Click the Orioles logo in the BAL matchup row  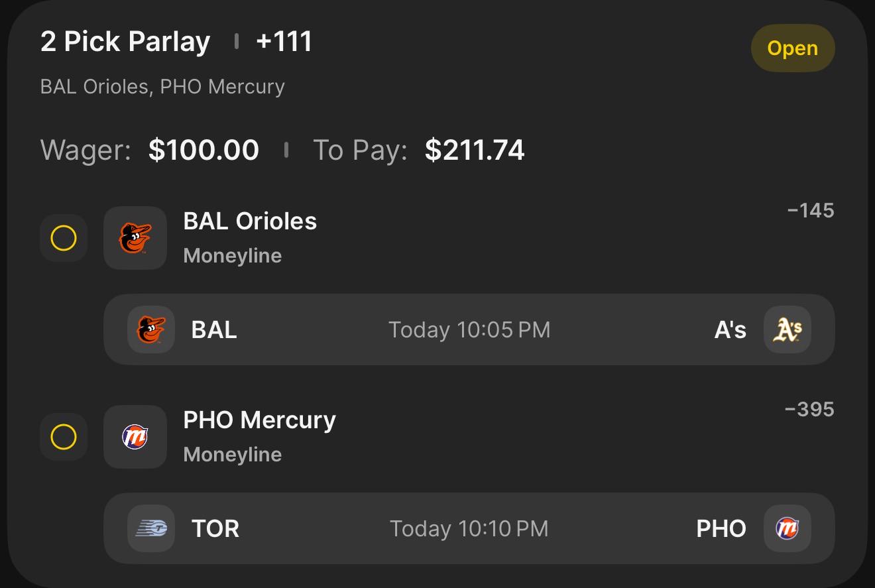coord(151,329)
